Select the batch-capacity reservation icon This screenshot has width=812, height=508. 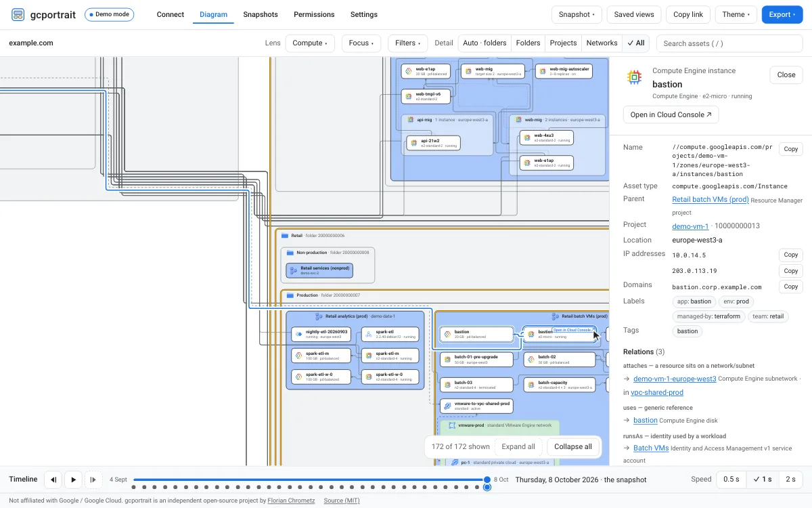click(x=531, y=385)
